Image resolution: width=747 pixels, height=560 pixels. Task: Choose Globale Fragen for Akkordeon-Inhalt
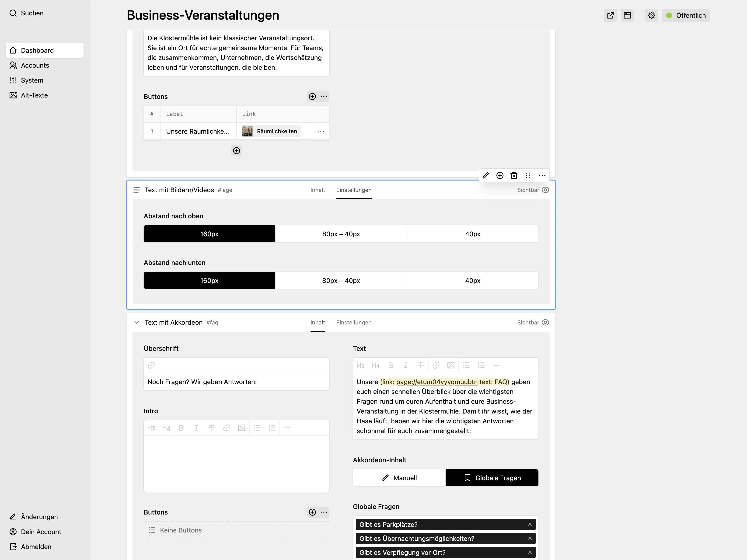point(492,478)
